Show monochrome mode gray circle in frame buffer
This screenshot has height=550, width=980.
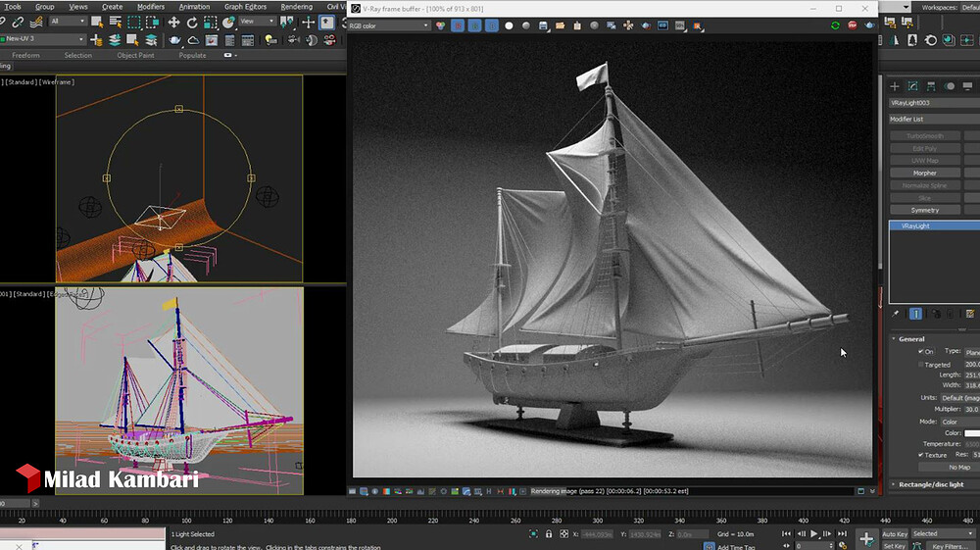[x=526, y=25]
